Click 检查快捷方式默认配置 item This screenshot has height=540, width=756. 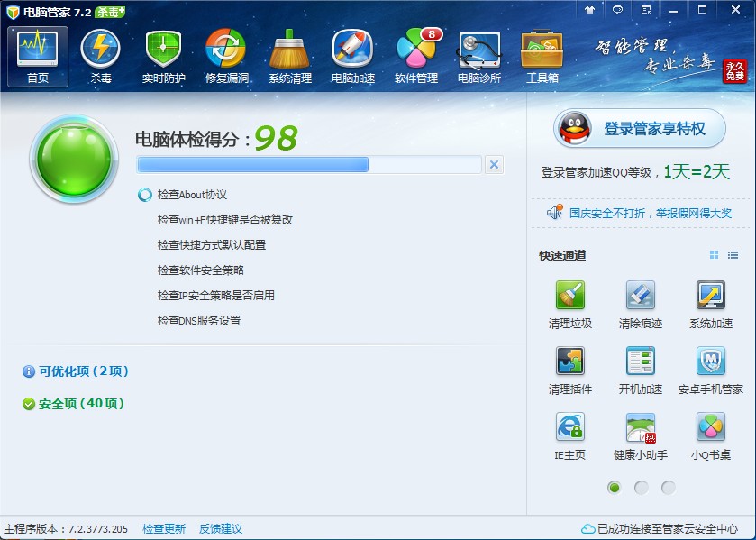point(212,244)
